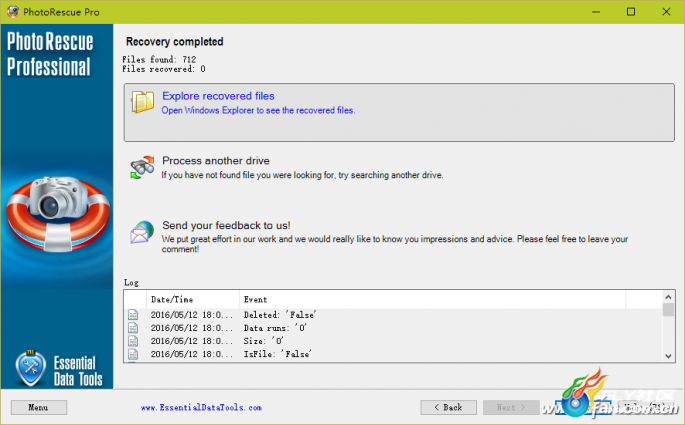Select log row Size: '0'
Viewport: 685px width, 425px height.
click(393, 341)
